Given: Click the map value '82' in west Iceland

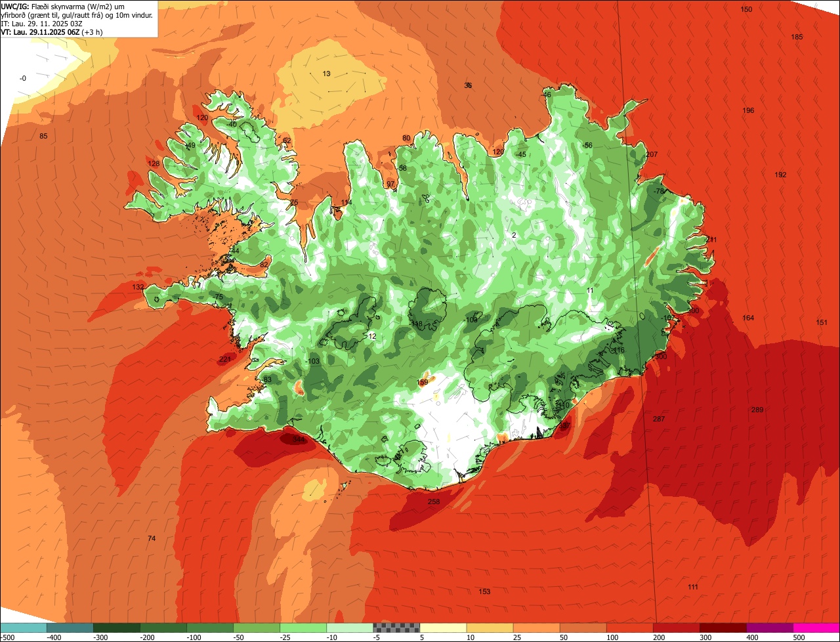Looking at the screenshot, I should pyautogui.click(x=264, y=264).
